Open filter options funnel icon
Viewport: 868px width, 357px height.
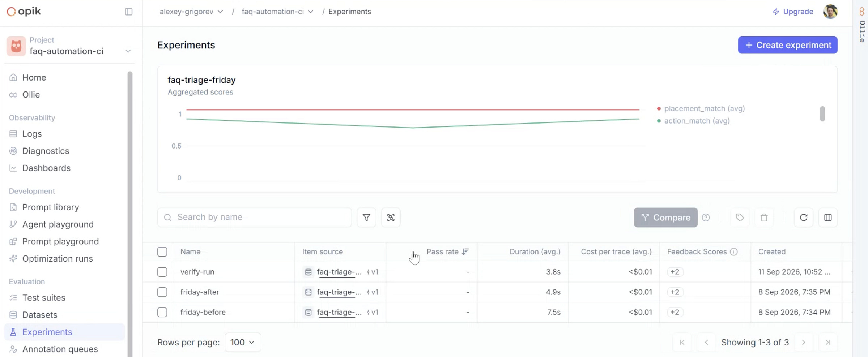[x=366, y=217]
